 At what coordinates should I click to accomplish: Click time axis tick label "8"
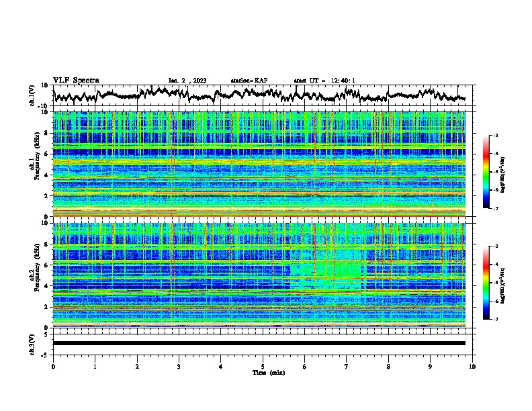coord(388,367)
